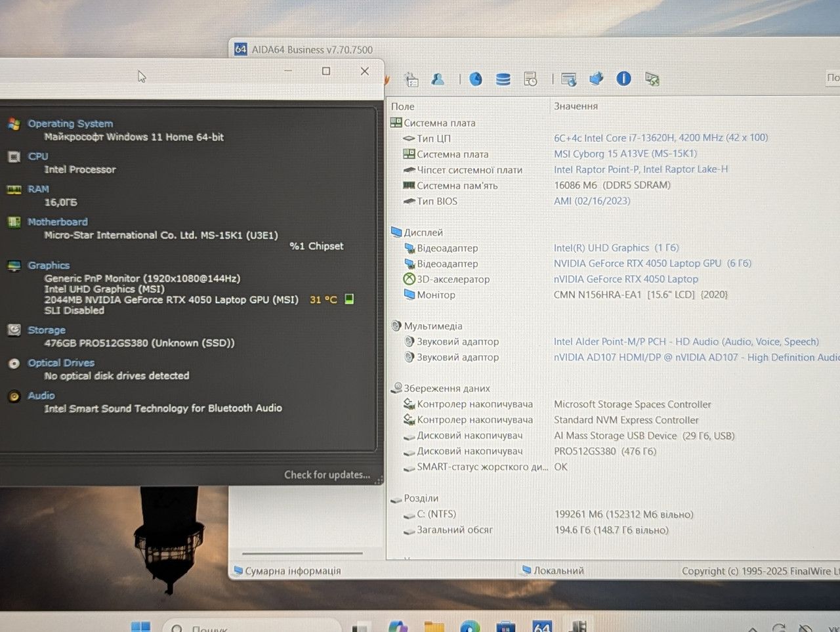Viewport: 840px width, 632px height.
Task: Click the Значення column header
Action: pos(576,106)
